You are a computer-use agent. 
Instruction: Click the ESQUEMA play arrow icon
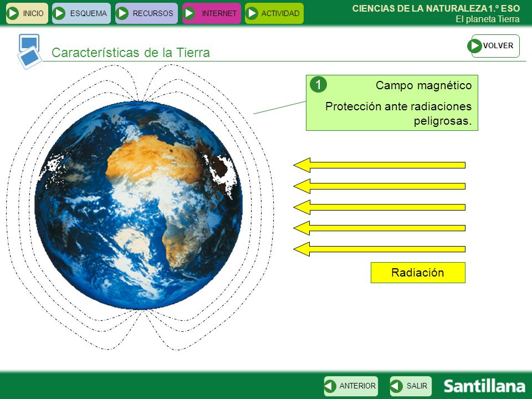(59, 13)
